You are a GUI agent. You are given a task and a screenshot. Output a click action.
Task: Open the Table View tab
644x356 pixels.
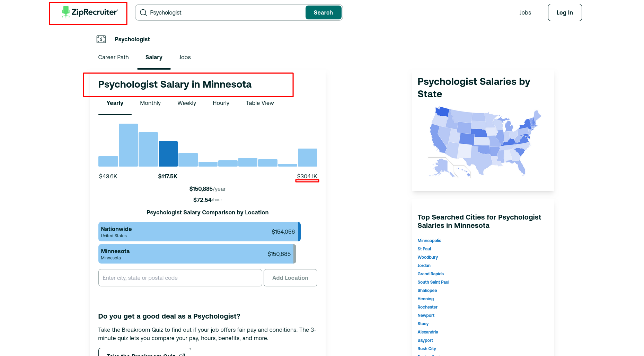coord(259,103)
